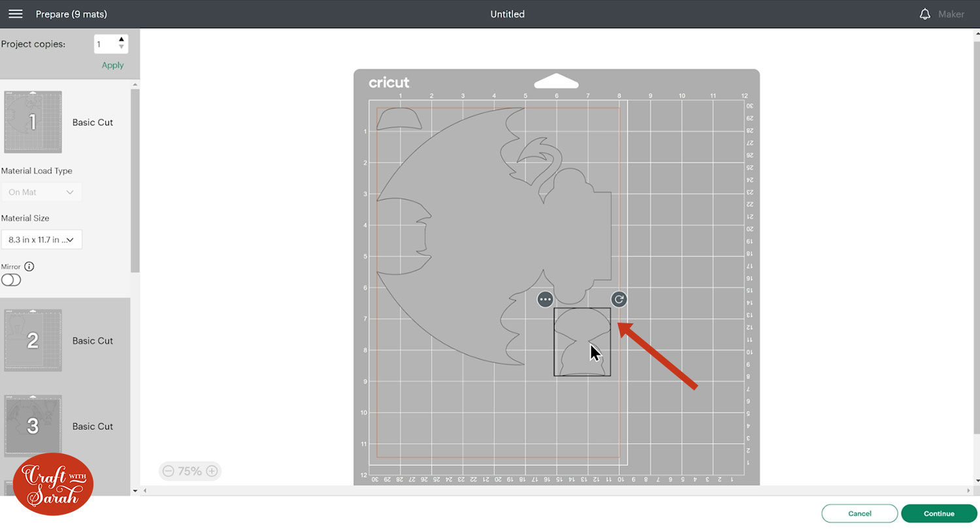Viewport: 980px width, 529px height.
Task: Click the selected hourglass shape on mat
Action: (x=582, y=342)
